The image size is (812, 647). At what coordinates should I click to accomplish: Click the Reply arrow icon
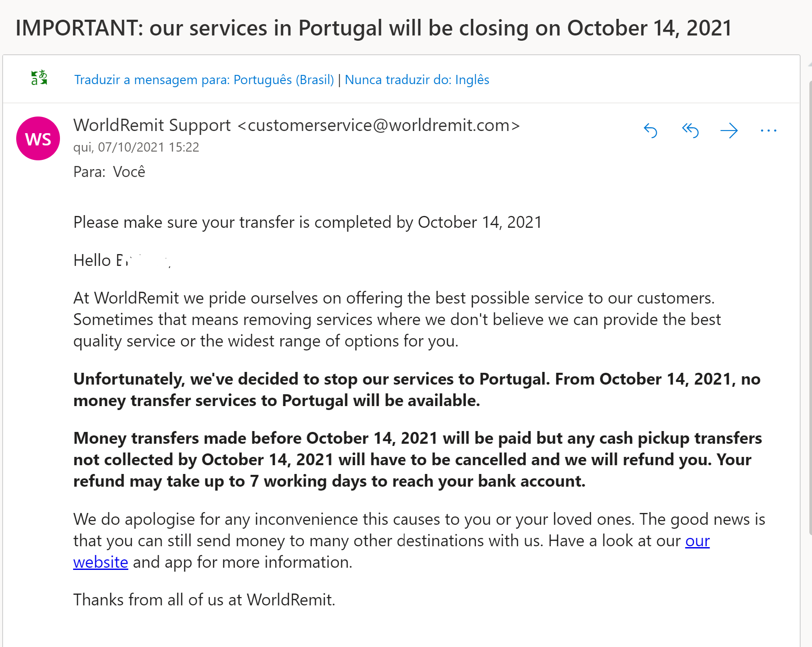pyautogui.click(x=650, y=131)
